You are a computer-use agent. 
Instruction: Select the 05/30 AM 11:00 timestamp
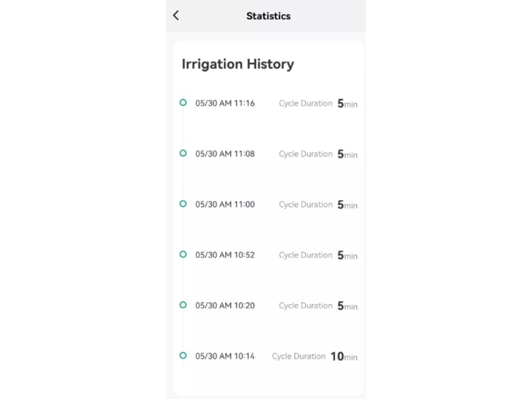(x=225, y=205)
